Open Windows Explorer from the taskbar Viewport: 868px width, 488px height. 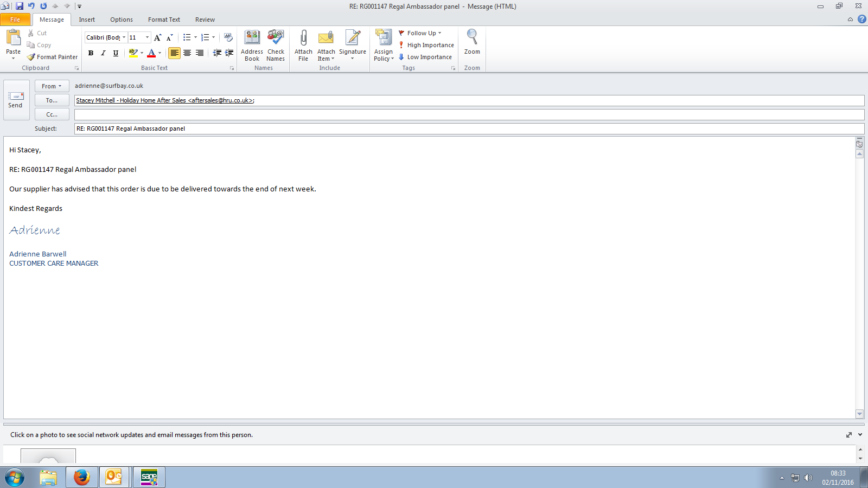pyautogui.click(x=48, y=478)
